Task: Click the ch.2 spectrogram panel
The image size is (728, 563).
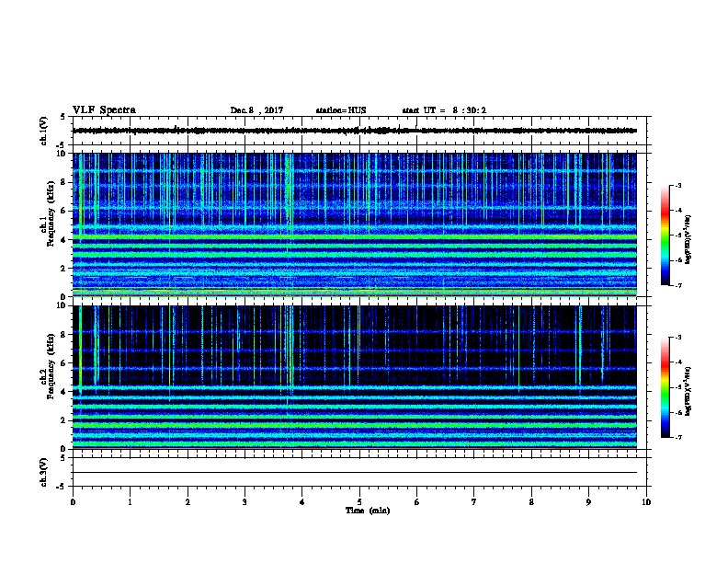Action: [x=355, y=377]
